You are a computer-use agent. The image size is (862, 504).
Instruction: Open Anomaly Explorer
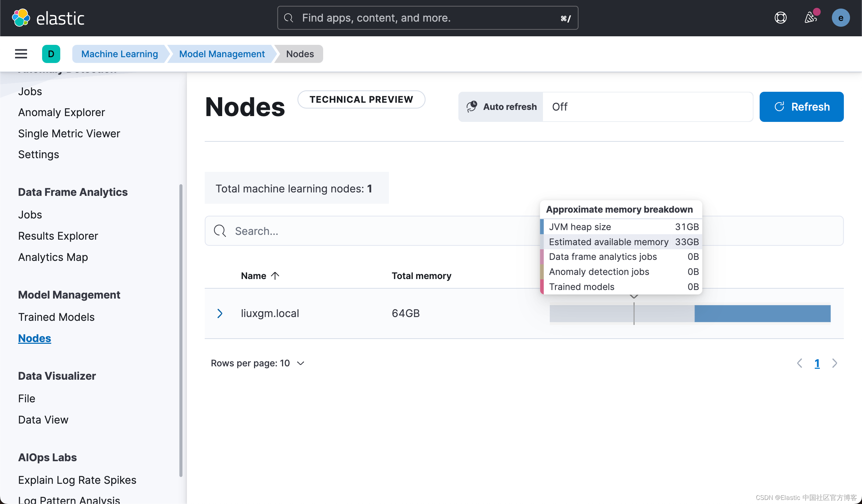pyautogui.click(x=62, y=112)
